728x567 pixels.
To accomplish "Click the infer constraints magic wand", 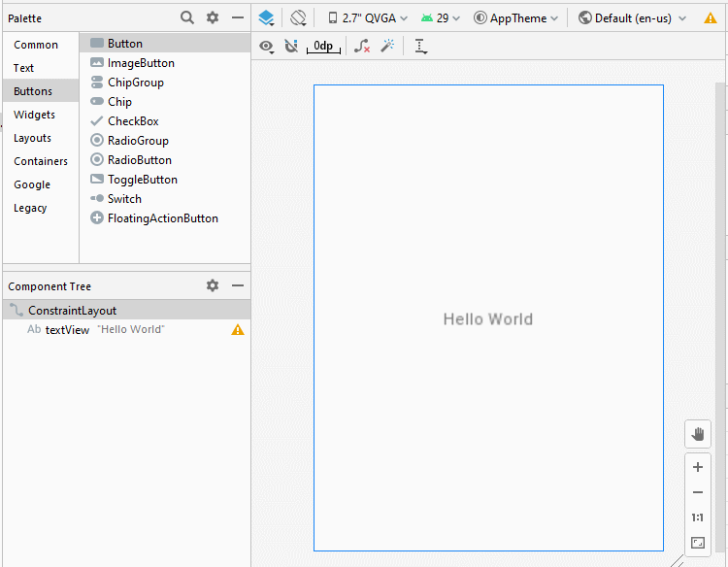I will point(387,46).
